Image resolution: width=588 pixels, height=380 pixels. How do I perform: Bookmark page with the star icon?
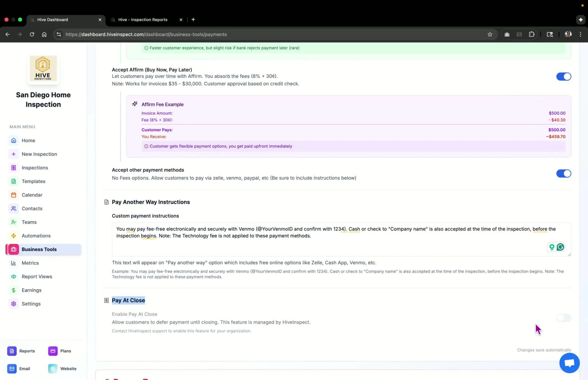point(490,34)
